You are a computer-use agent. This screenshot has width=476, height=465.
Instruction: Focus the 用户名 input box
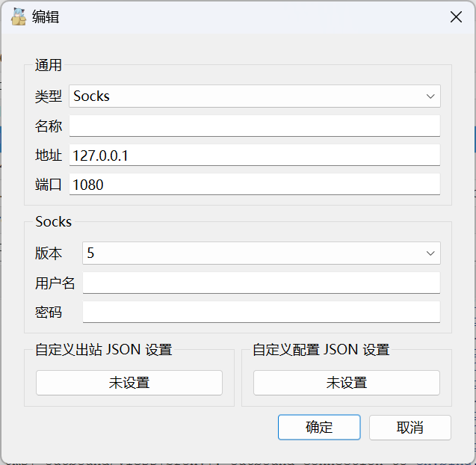261,283
